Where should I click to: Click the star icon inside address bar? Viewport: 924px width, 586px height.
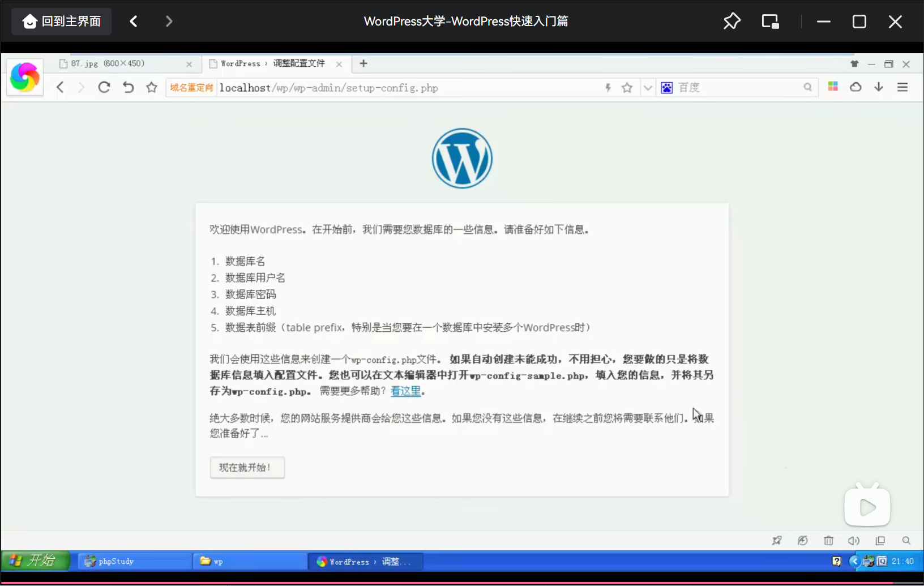pos(627,88)
